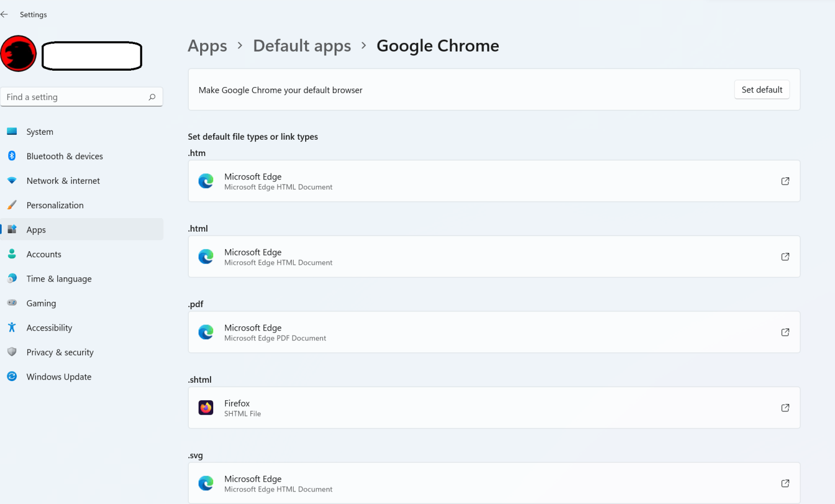Select Accounts in the sidebar
This screenshot has height=504, width=835.
[x=44, y=254]
